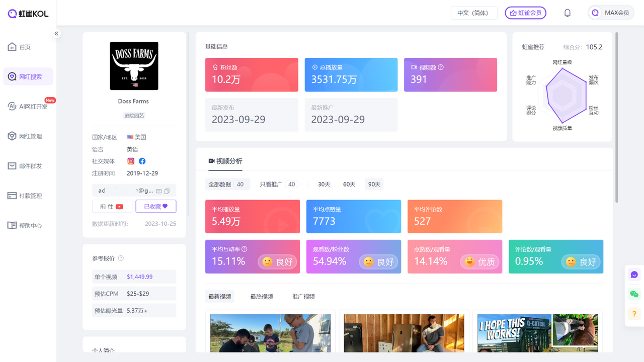Click the radar chart in 虹雀推荐
The width and height of the screenshot is (644, 362).
click(562, 95)
